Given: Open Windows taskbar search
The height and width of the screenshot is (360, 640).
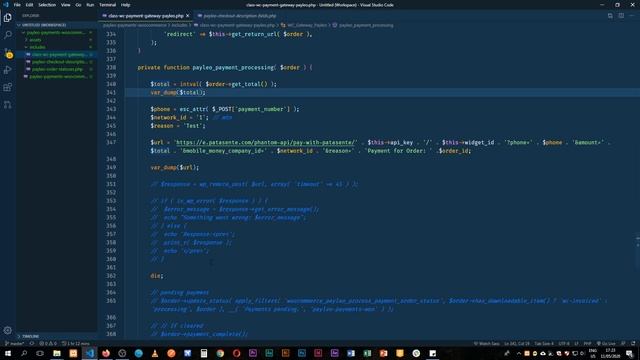Looking at the screenshot, I should [x=24, y=353].
